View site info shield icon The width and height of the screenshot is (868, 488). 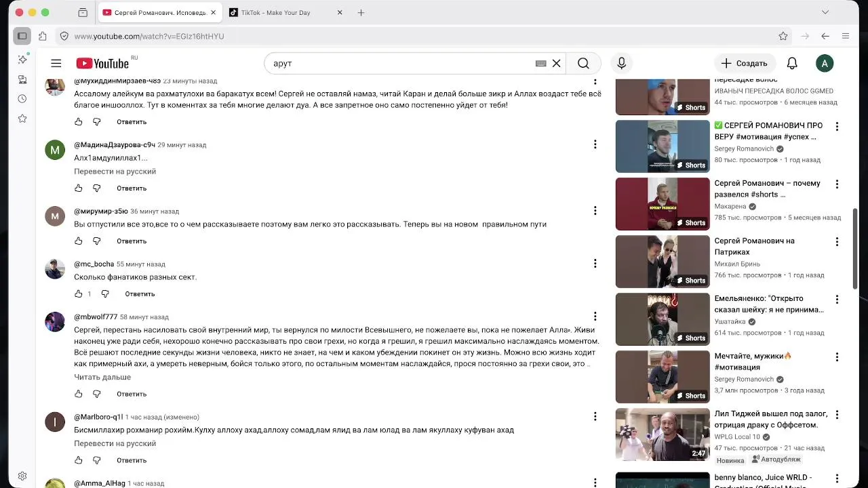point(64,36)
